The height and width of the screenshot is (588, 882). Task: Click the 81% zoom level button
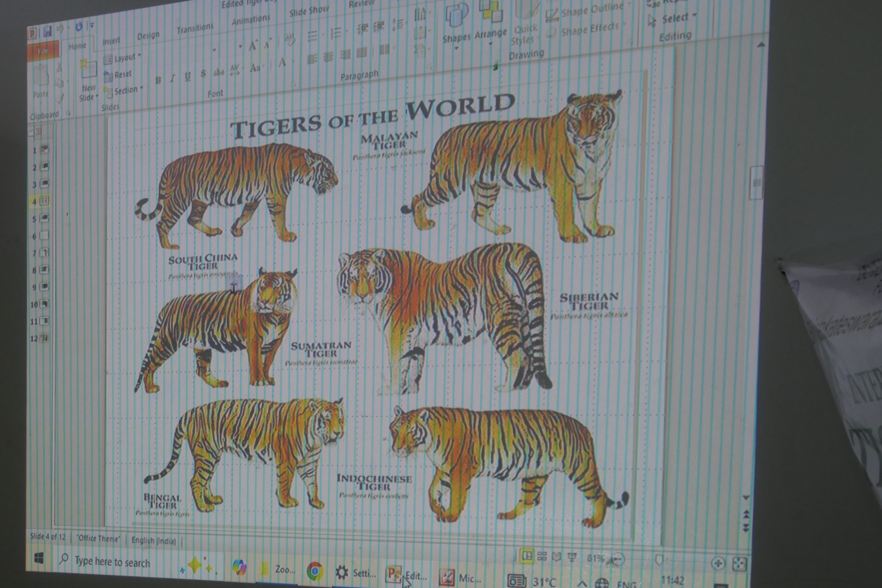[x=595, y=558]
